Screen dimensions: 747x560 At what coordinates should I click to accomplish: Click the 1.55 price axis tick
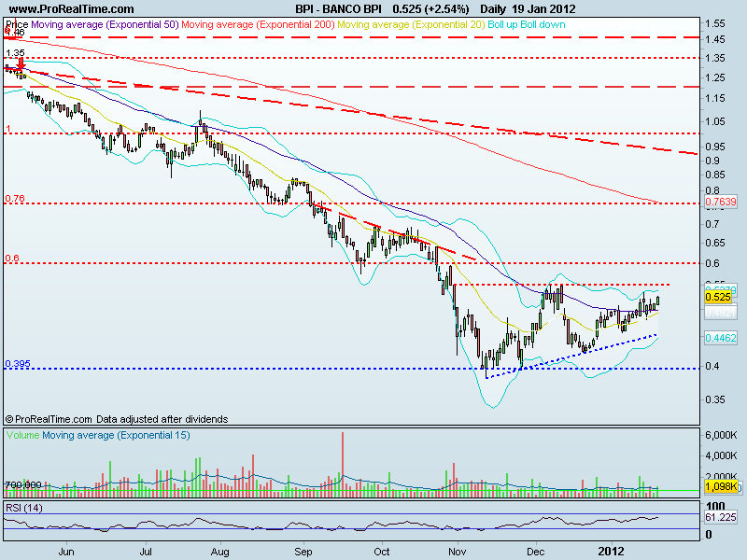tap(715, 23)
